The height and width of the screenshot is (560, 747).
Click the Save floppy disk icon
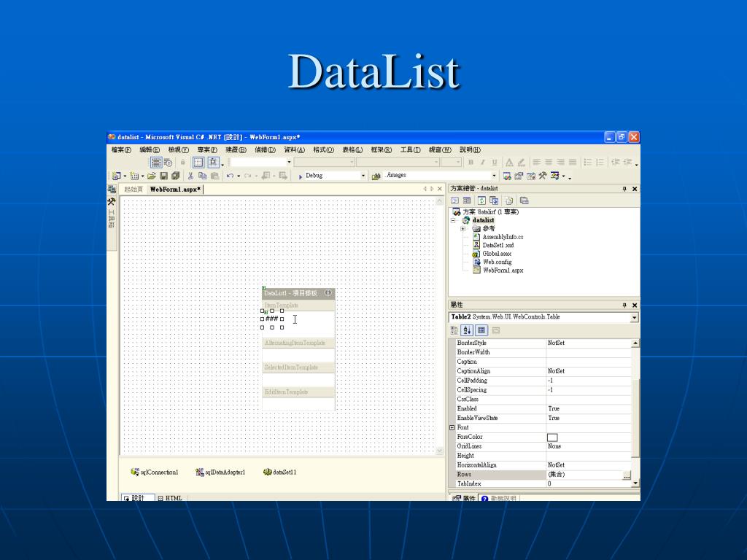[x=164, y=176]
